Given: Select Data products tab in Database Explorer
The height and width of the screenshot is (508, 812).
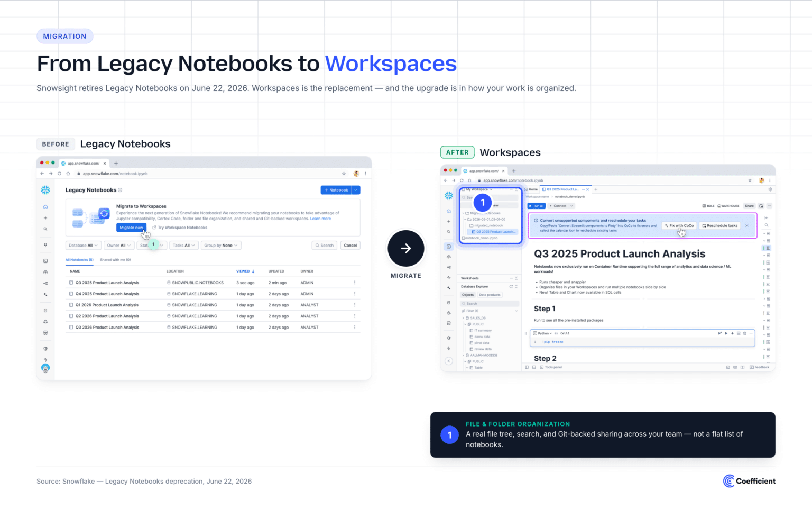Looking at the screenshot, I should pos(490,295).
